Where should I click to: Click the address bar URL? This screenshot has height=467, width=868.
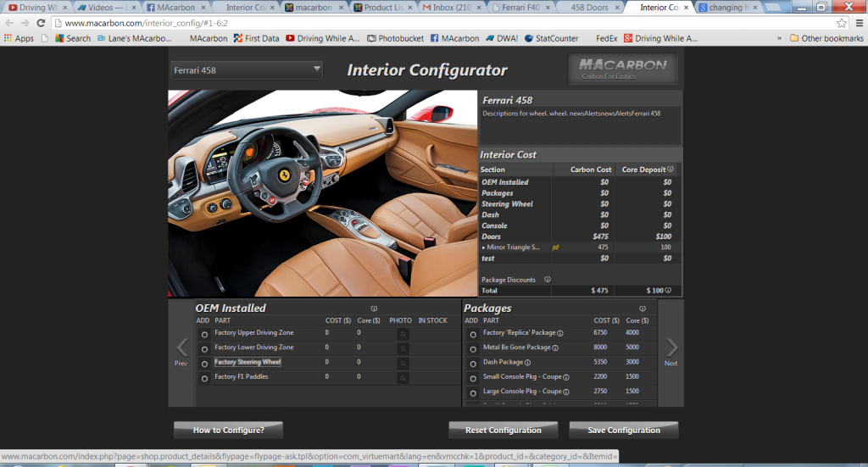[x=146, y=23]
